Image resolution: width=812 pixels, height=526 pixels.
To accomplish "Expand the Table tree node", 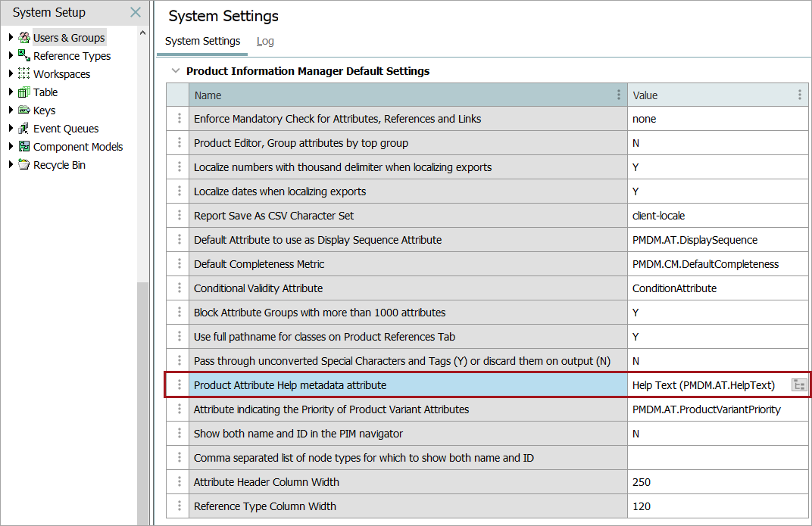I will click(11, 92).
